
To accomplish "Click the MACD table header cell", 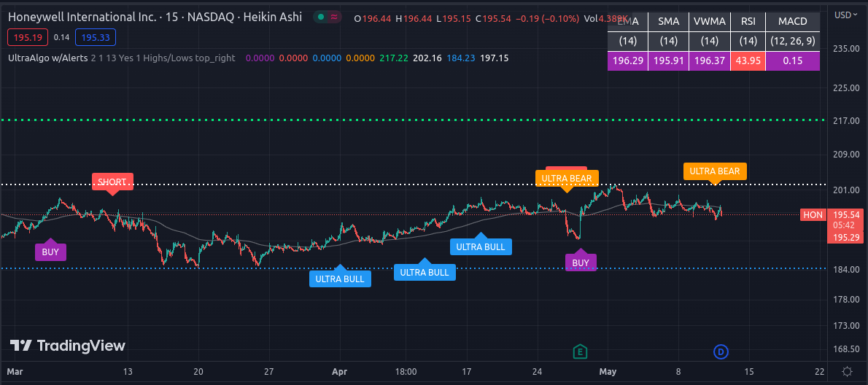I will (793, 22).
